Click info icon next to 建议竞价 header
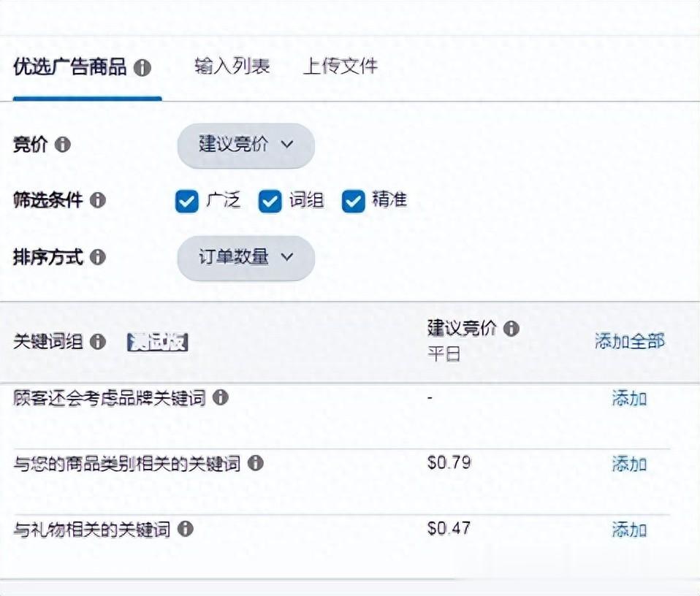 coord(511,329)
